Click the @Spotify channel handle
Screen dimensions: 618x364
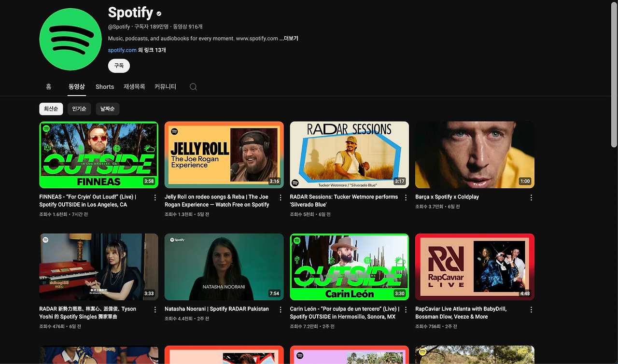click(x=119, y=27)
